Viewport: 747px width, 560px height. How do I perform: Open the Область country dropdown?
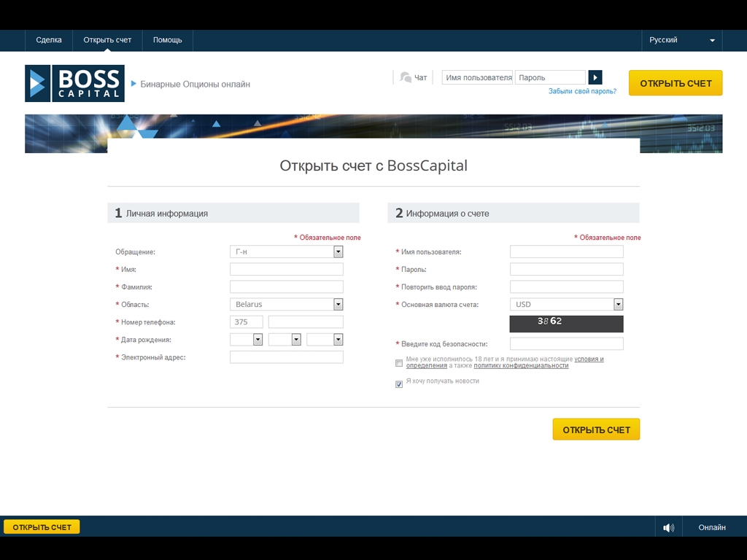[286, 304]
